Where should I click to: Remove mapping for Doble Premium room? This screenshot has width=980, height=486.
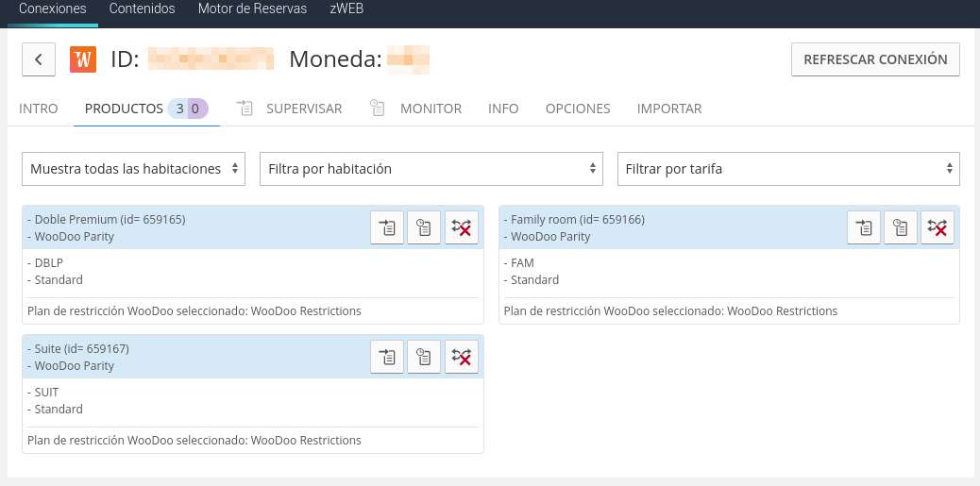point(462,227)
